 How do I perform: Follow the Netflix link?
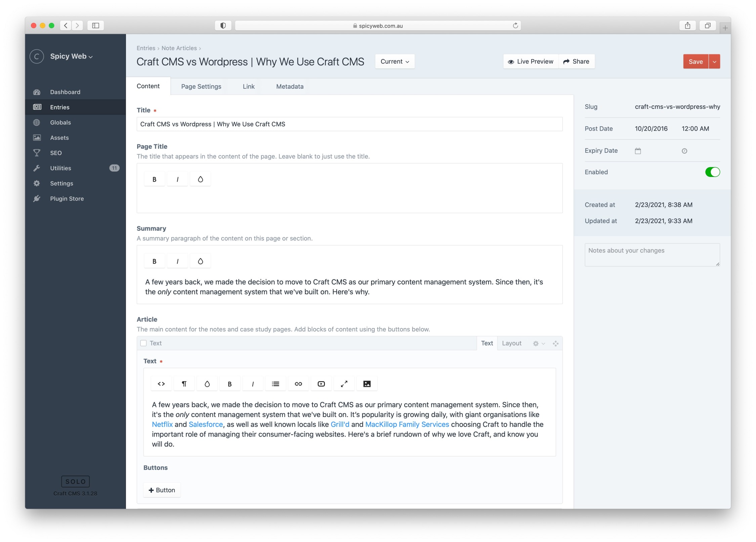(x=162, y=424)
